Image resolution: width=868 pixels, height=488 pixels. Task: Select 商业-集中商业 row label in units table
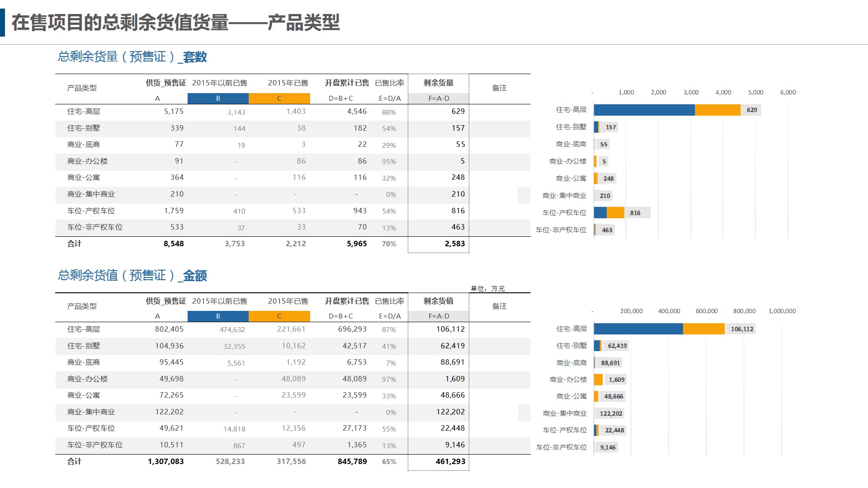click(x=91, y=194)
